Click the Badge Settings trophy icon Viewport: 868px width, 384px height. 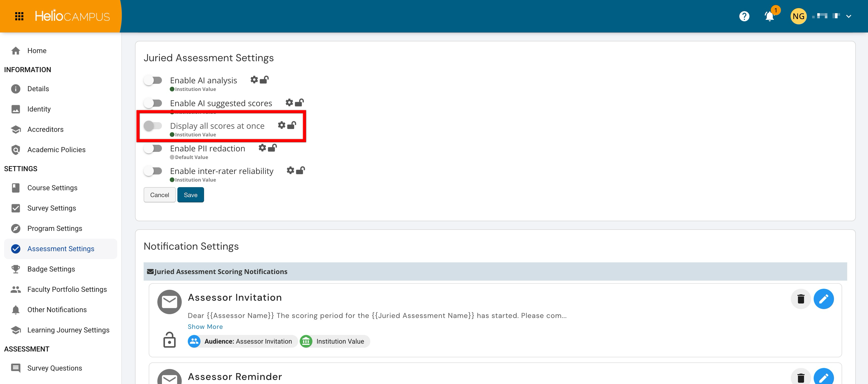(x=15, y=269)
